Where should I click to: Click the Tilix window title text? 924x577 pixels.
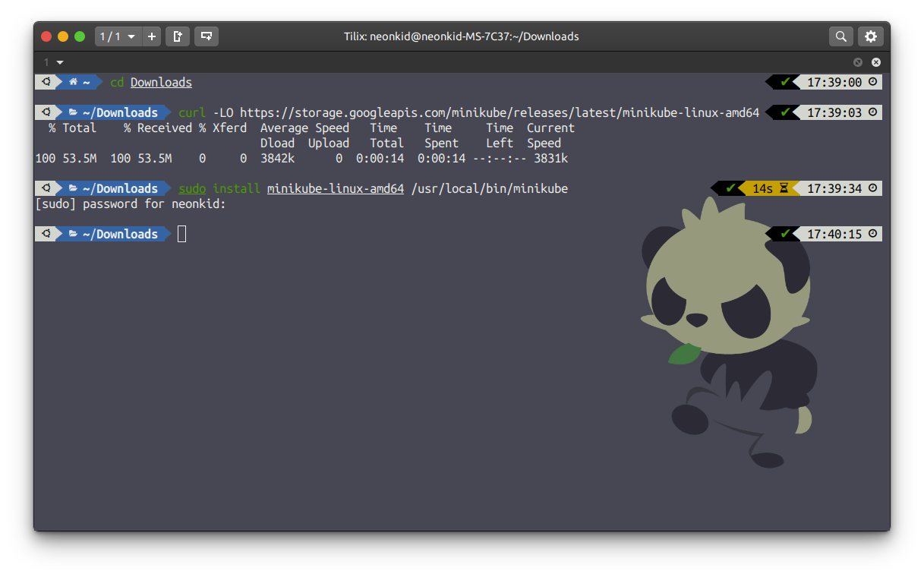(462, 36)
